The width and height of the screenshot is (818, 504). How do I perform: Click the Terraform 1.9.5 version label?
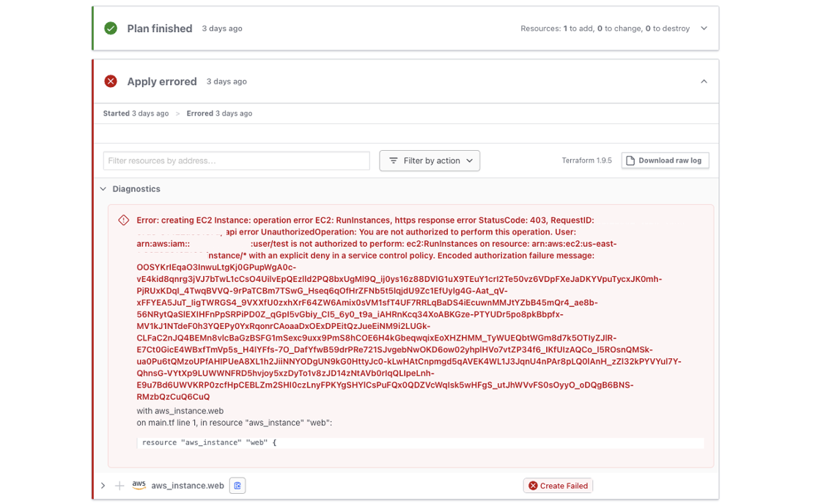click(x=586, y=160)
